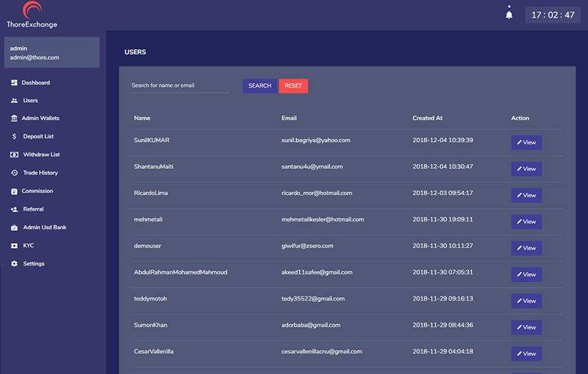This screenshot has width=588, height=374.
Task: Click the Users people icon
Action: (x=14, y=100)
